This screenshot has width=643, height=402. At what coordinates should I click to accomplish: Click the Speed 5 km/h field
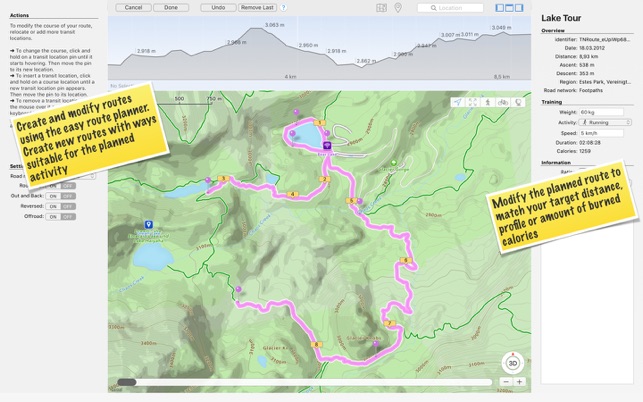pyautogui.click(x=601, y=133)
